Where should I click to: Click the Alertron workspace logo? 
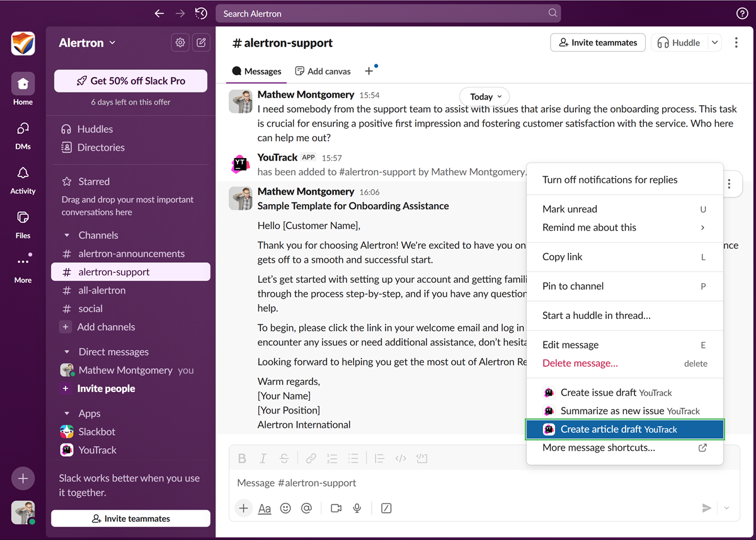pos(23,43)
